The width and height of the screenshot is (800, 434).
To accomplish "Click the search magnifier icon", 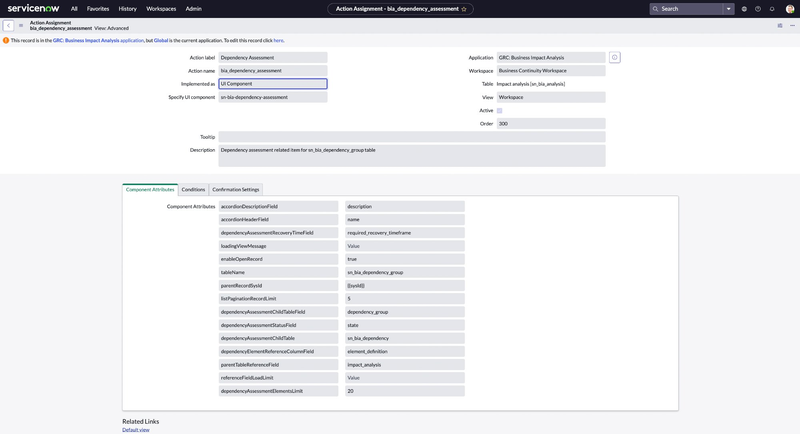I will [x=656, y=9].
